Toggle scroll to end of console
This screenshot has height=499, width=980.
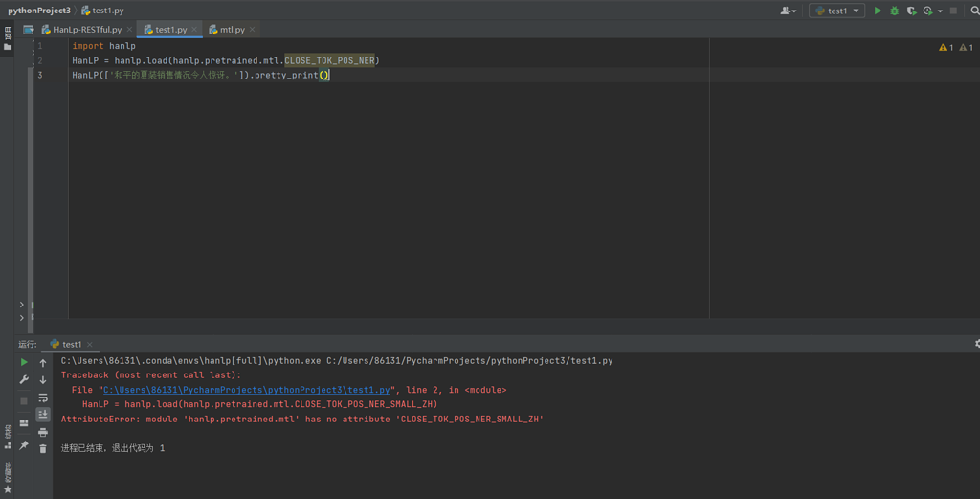[43, 415]
